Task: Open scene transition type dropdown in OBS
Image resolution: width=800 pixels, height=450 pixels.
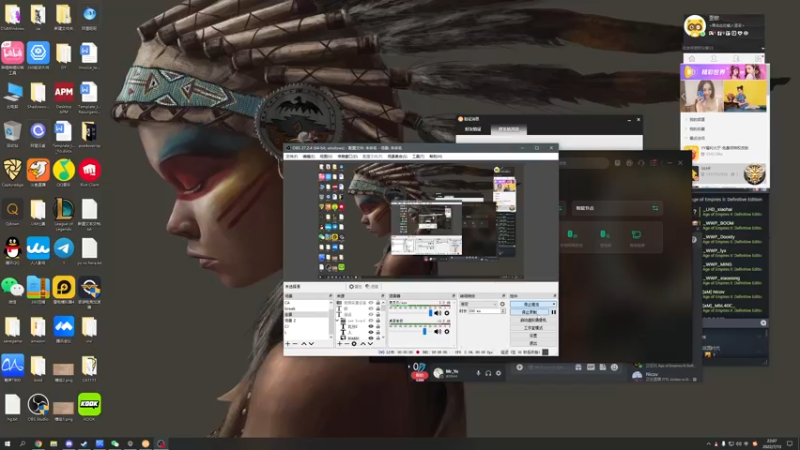Action: click(x=479, y=304)
